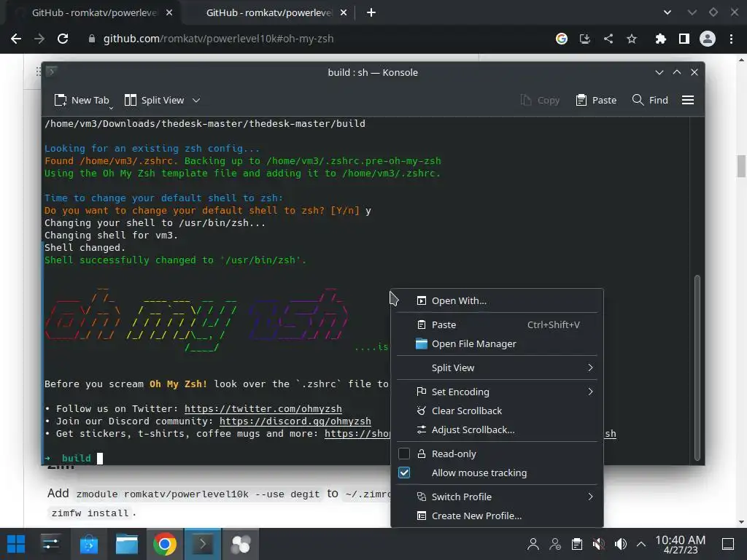Open the browser extensions puzzle icon
This screenshot has height=560, width=747.
pyautogui.click(x=660, y=39)
